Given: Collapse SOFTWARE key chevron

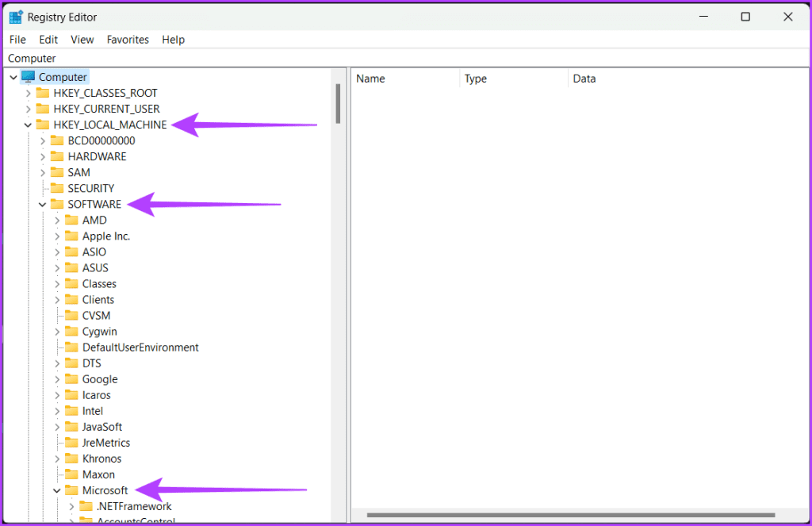Looking at the screenshot, I should tap(43, 205).
